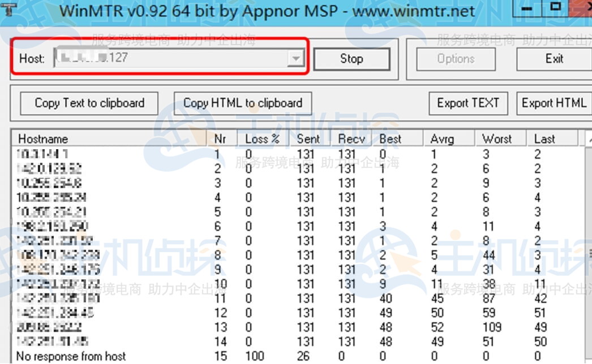Copy Text to clipboard

(x=89, y=103)
